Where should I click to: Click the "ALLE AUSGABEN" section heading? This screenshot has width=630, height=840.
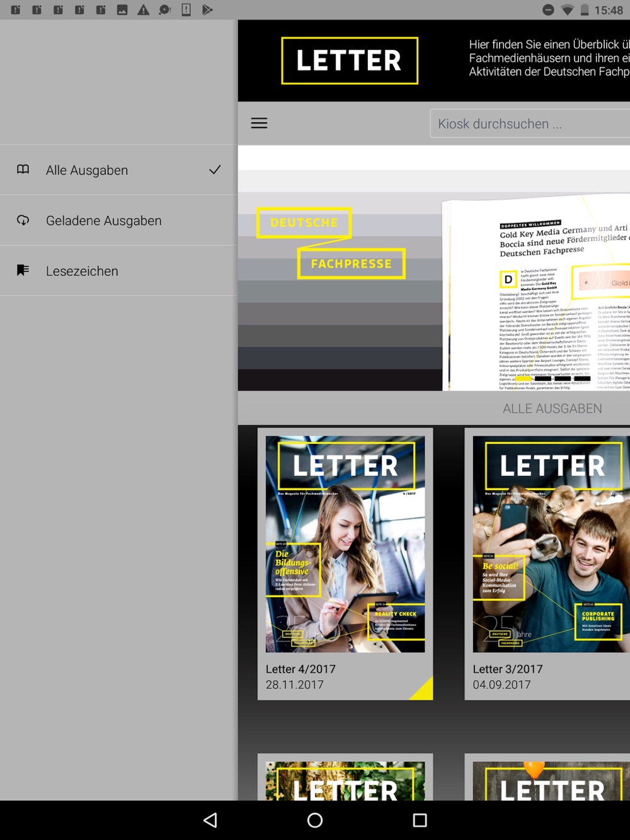click(x=553, y=409)
